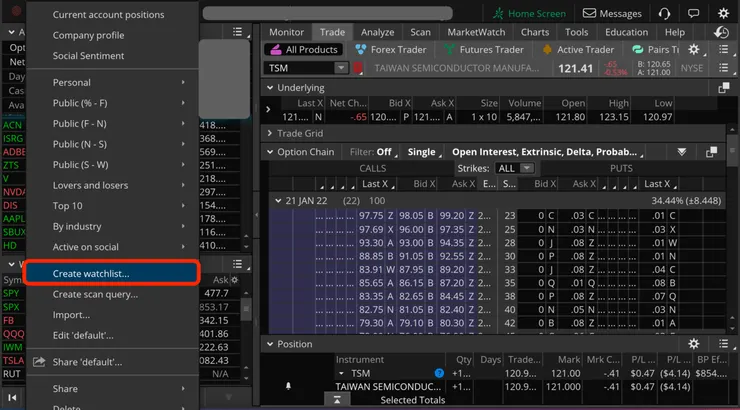740x410 pixels.
Task: Click the TSM symbol input field
Action: point(299,68)
